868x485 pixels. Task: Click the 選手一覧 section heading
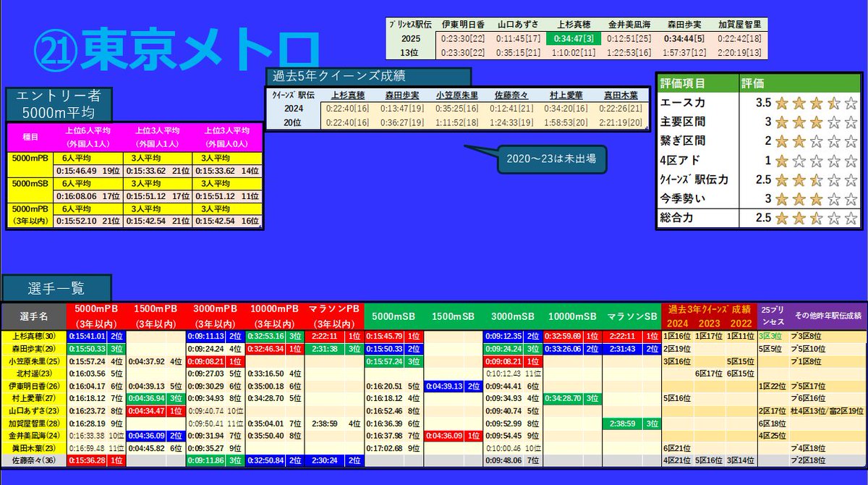[56, 288]
